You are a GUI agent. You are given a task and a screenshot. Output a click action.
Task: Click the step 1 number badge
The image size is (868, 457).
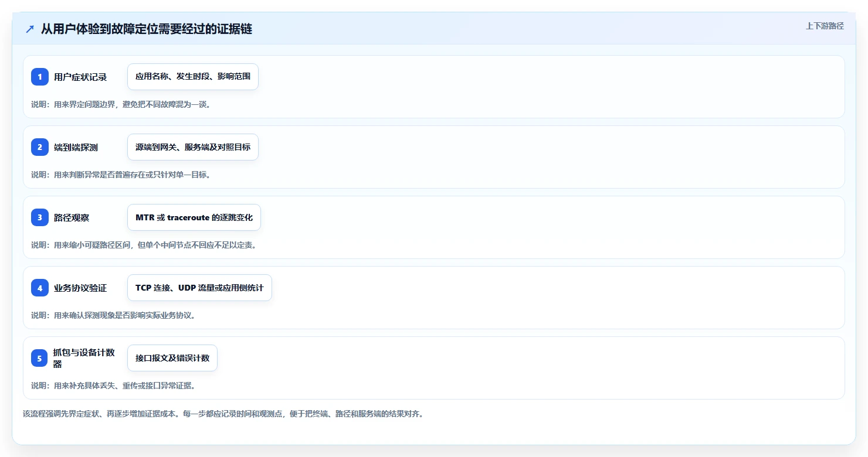click(x=40, y=77)
